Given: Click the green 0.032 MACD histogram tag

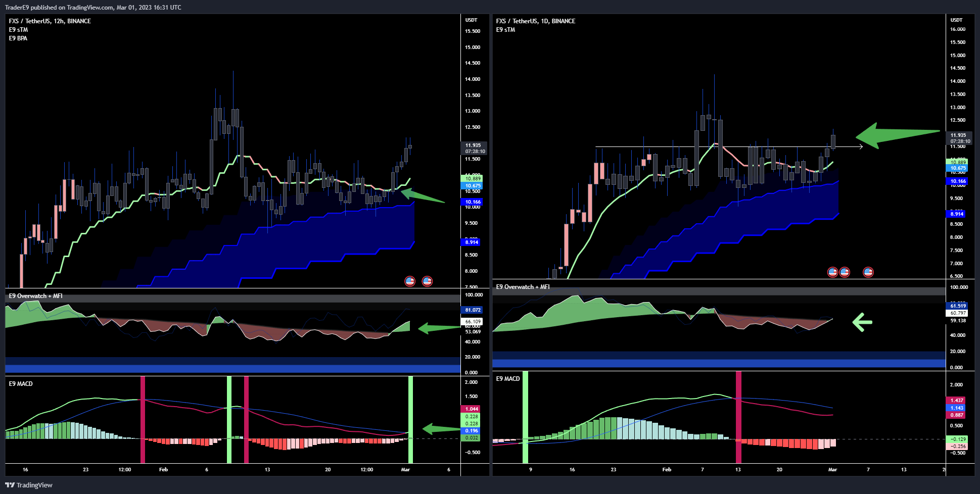Looking at the screenshot, I should coord(471,438).
